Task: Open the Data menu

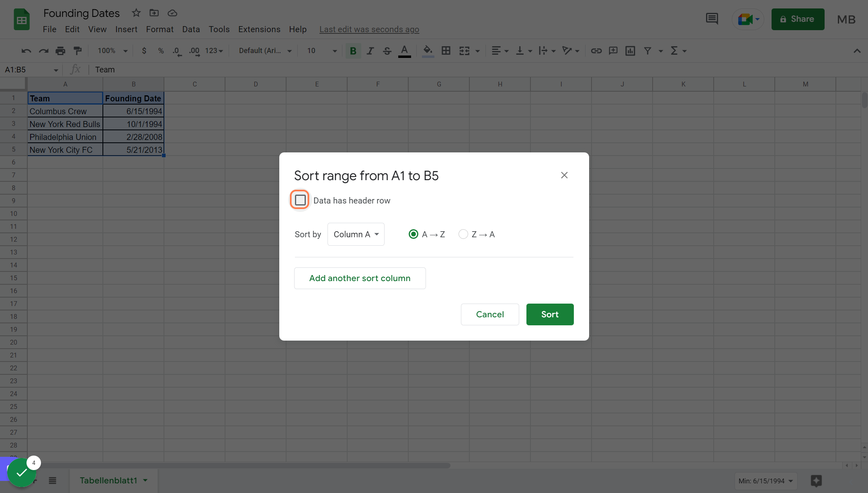Action: 191,29
